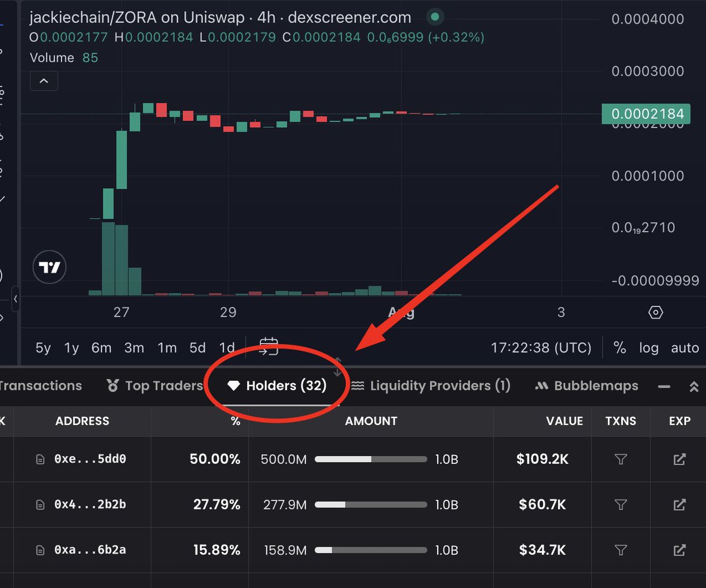The height and width of the screenshot is (588, 706).
Task: Select the Holders (32) tab
Action: pyautogui.click(x=277, y=386)
